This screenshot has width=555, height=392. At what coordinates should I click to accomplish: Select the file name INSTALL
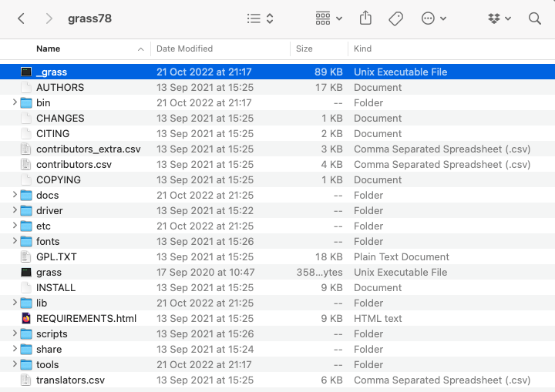pyautogui.click(x=56, y=287)
